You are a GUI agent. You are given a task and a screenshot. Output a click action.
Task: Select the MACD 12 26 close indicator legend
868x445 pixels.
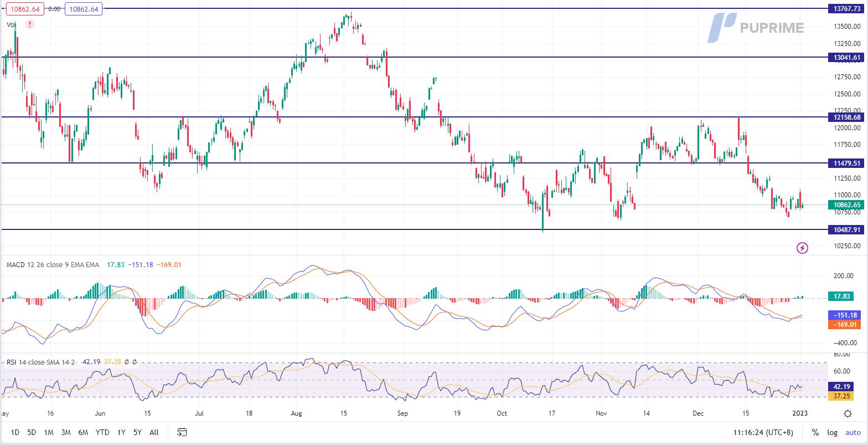[x=53, y=265]
